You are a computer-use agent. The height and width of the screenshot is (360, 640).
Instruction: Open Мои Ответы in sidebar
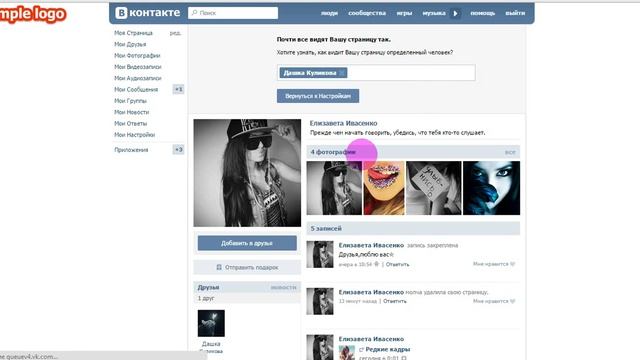tap(131, 123)
